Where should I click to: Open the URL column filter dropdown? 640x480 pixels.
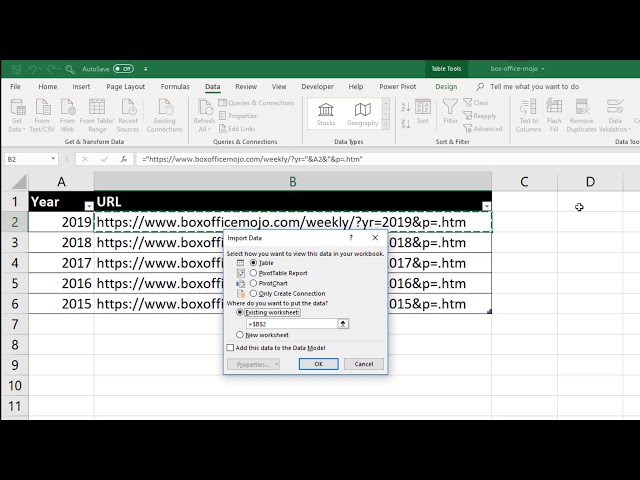[486, 206]
